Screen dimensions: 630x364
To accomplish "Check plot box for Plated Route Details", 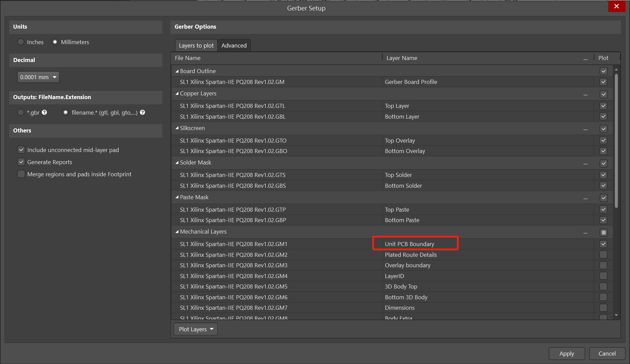I will [x=603, y=255].
